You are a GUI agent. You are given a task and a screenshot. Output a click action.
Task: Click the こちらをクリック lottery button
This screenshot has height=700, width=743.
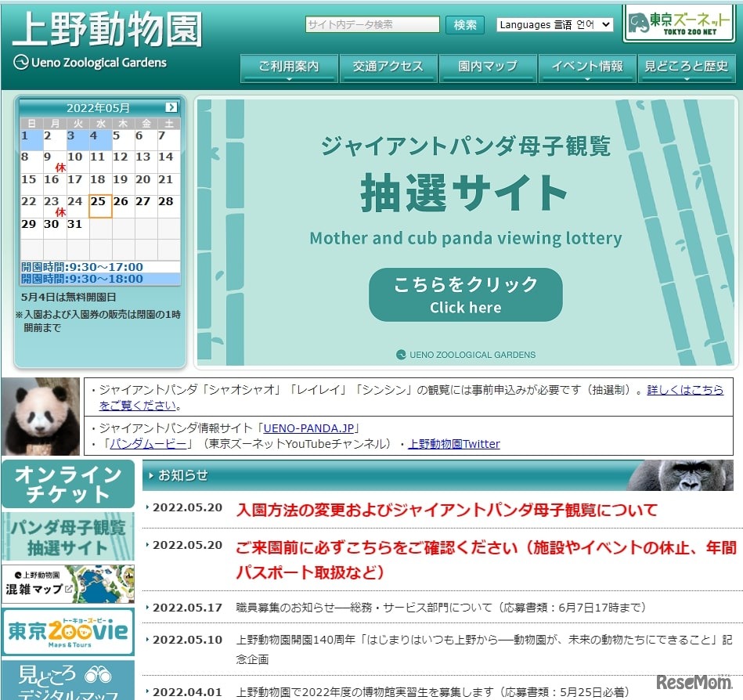466,295
